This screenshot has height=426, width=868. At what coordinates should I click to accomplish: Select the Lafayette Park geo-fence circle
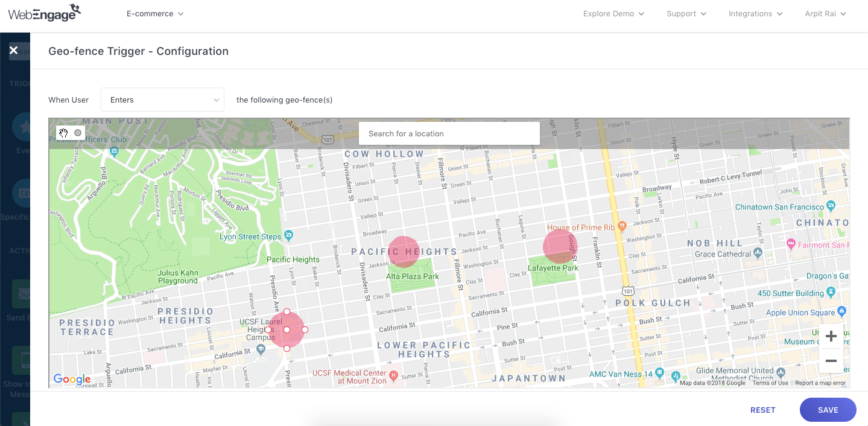pos(560,246)
